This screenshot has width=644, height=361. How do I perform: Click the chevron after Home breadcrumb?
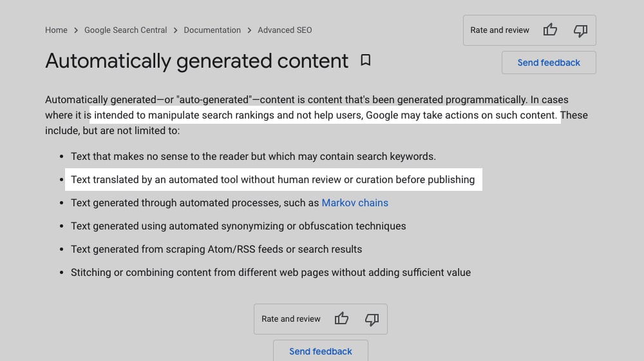tap(76, 30)
